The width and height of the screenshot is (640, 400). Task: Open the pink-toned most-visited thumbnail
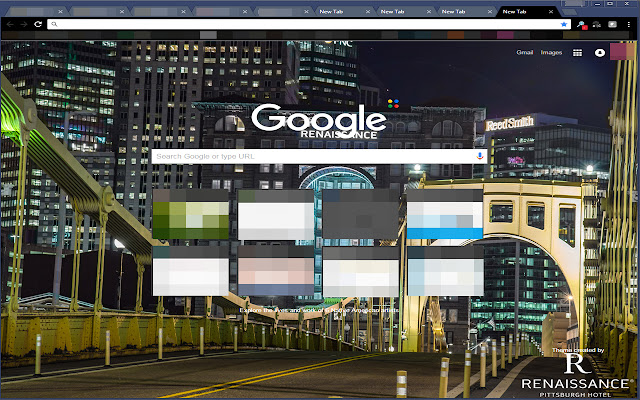[276, 271]
